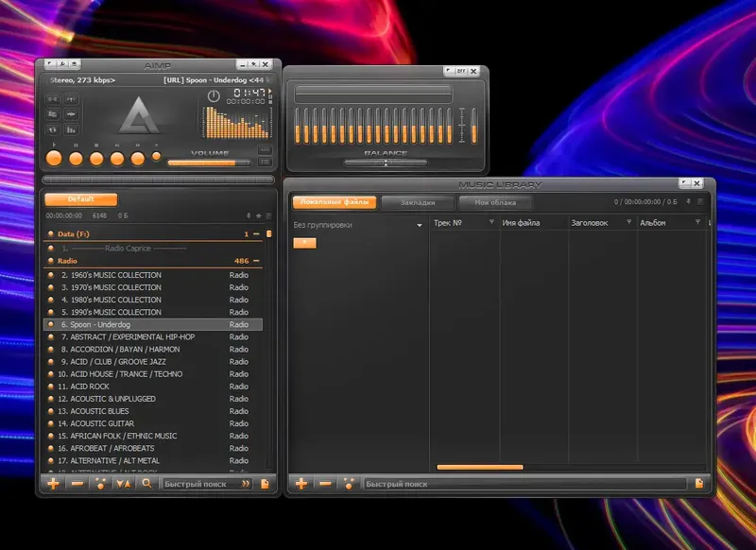Image resolution: width=756 pixels, height=550 pixels.
Task: Open the equalizer presets menu arrow
Action: pos(449,71)
